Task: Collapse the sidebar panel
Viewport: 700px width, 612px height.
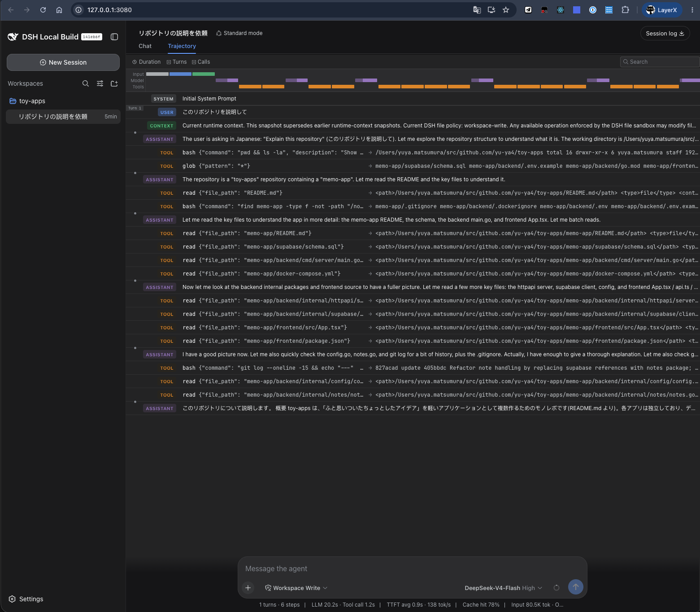Action: pos(114,37)
